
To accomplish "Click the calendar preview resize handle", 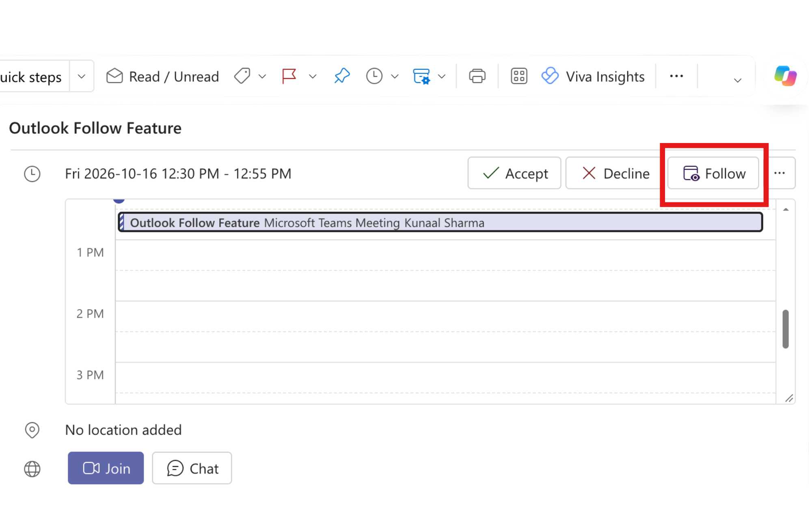I will [789, 398].
